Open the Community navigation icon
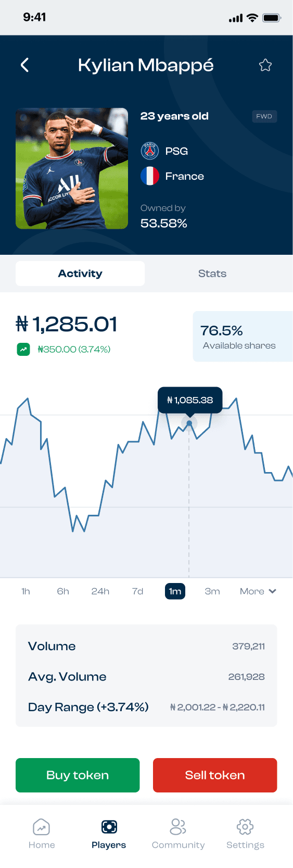Screen dimensions: 293x868 (178, 827)
